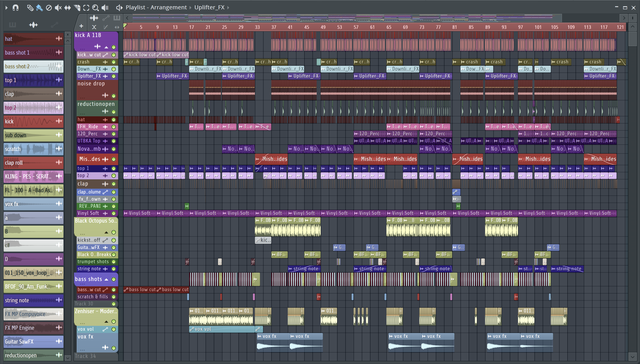Open the Uplifter_FX breadcrumb item

[x=210, y=8]
